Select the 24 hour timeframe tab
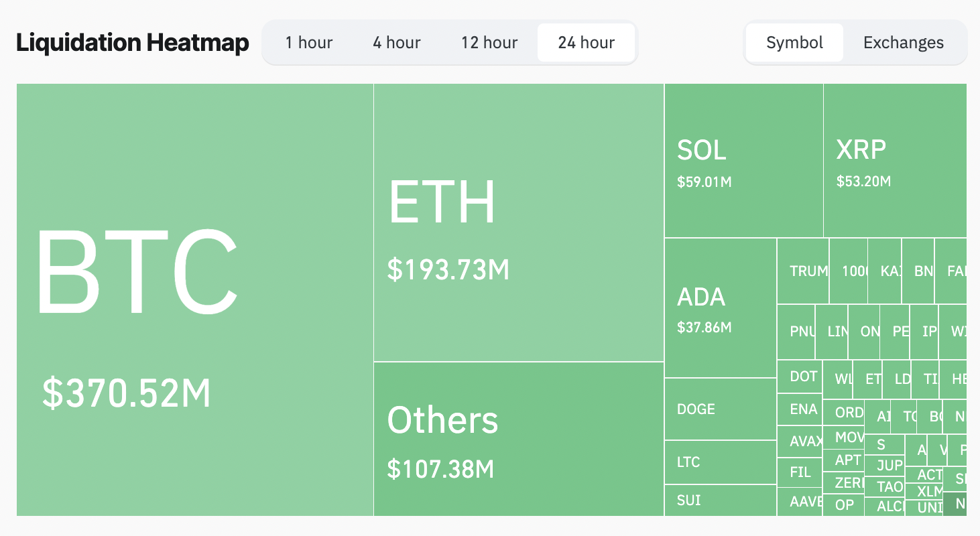 point(587,43)
